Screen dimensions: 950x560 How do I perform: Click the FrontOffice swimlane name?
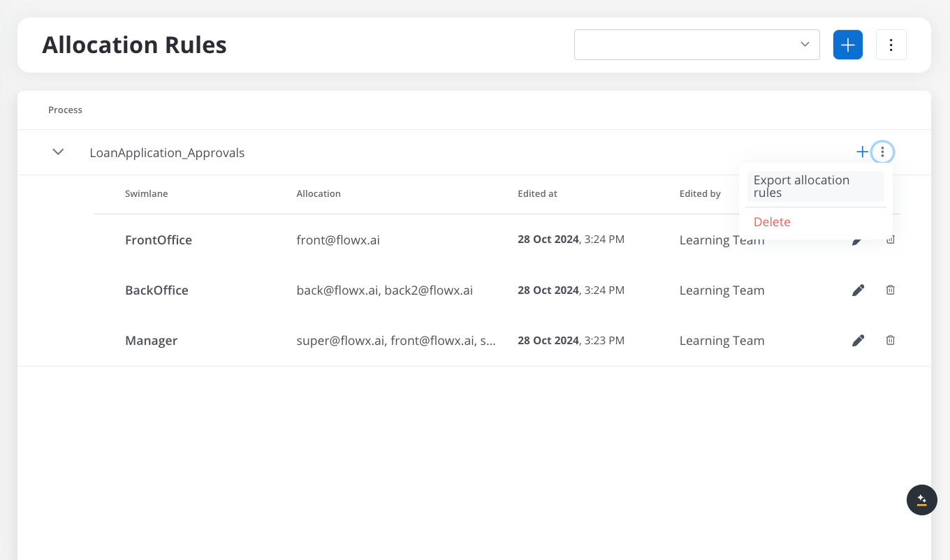(159, 240)
